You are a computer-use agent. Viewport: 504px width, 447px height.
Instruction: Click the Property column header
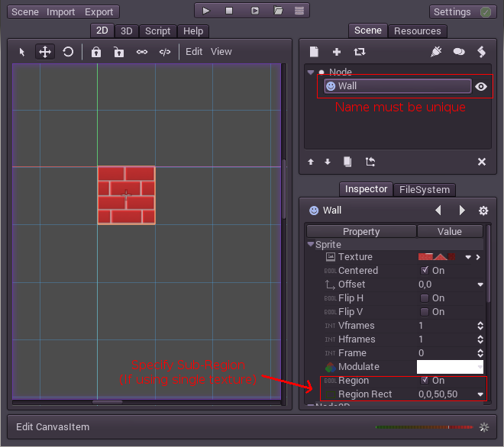click(x=361, y=232)
